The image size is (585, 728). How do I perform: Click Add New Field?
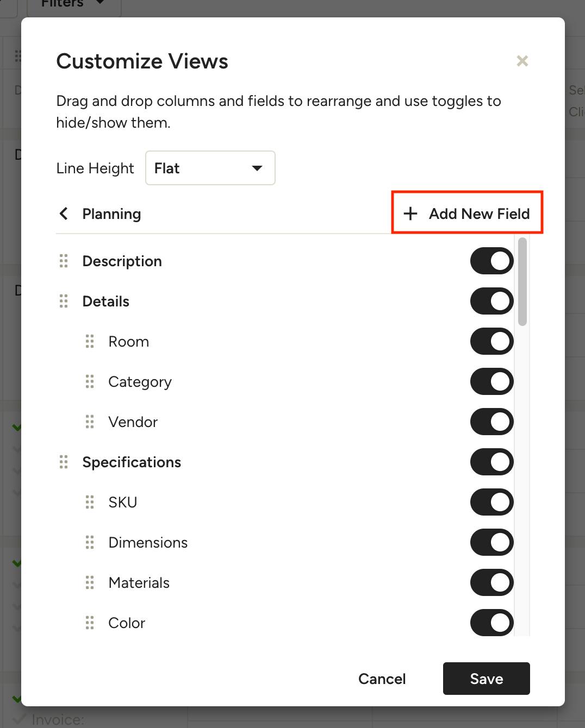click(467, 213)
